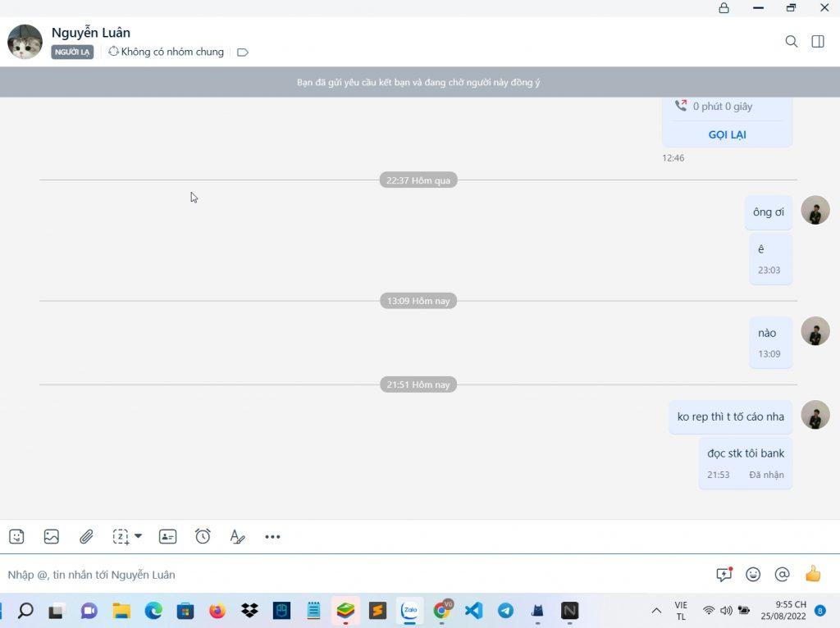The image size is (840, 628).
Task: Open the more options ellipsis menu
Action: 272,537
